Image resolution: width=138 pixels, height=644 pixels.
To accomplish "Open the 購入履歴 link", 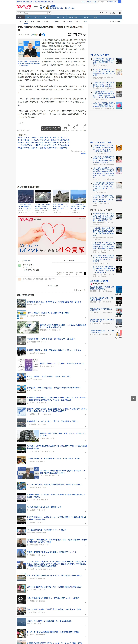I will [112, 13].
